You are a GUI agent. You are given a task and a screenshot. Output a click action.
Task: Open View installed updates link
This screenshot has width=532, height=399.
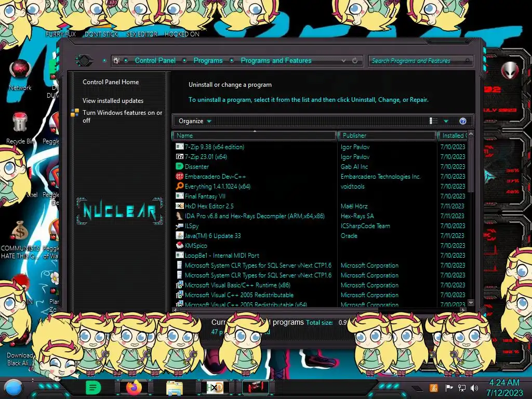113,101
